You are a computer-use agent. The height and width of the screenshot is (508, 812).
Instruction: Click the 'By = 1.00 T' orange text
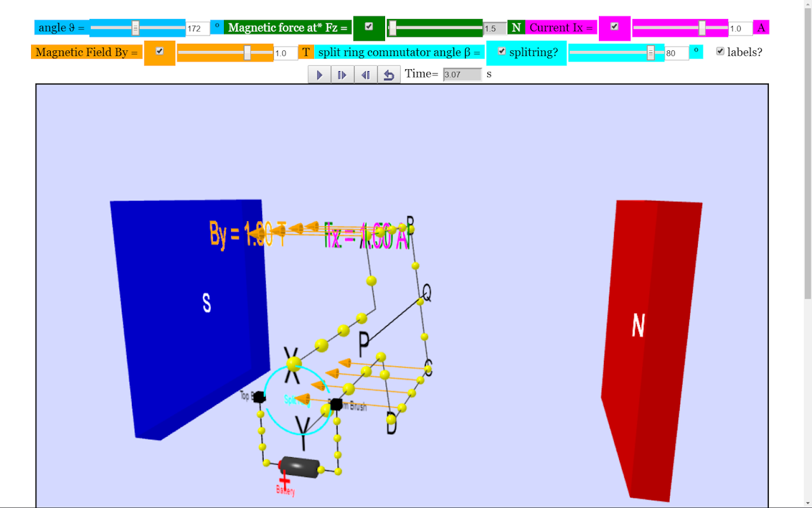point(247,234)
